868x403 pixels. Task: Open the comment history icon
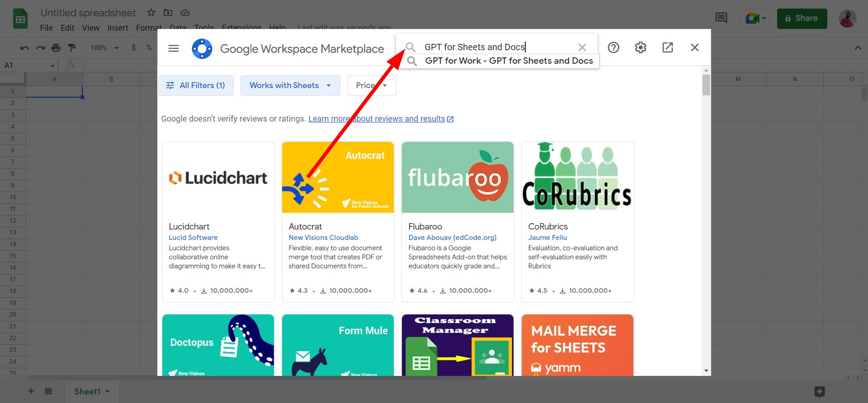(721, 18)
